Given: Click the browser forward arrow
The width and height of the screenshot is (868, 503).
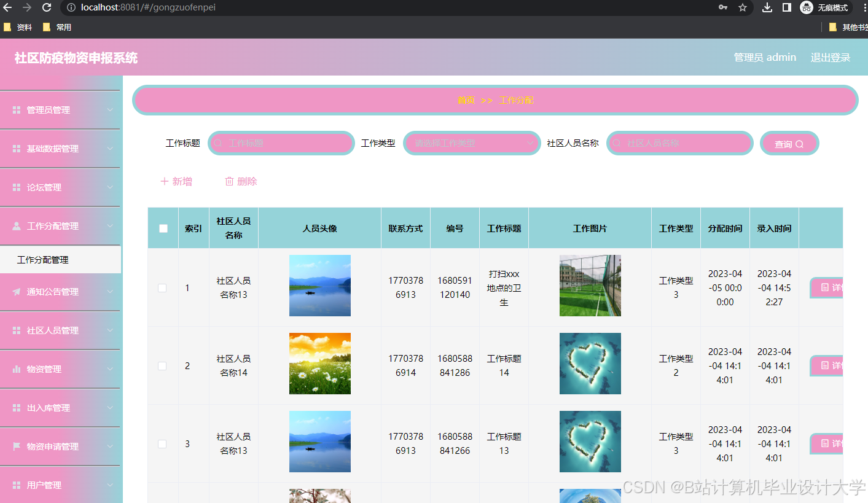Looking at the screenshot, I should (27, 7).
